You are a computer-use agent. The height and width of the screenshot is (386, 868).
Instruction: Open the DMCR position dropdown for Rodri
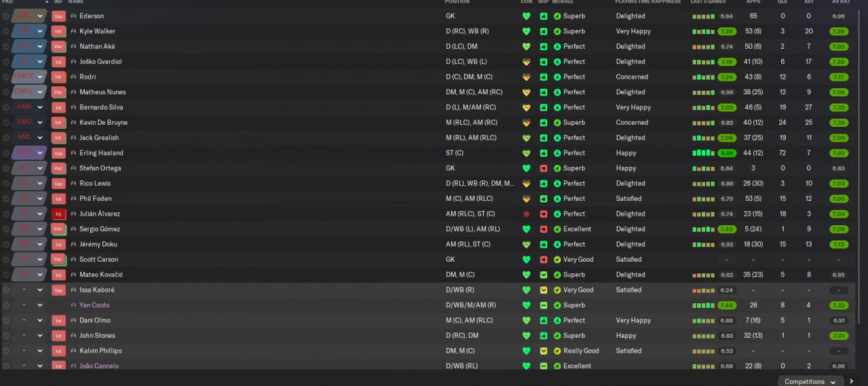click(29, 77)
